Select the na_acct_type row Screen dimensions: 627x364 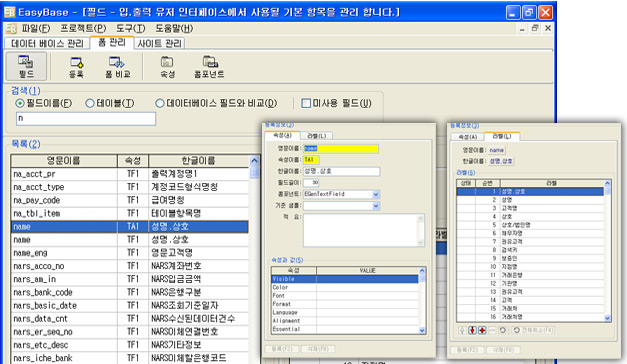point(130,187)
